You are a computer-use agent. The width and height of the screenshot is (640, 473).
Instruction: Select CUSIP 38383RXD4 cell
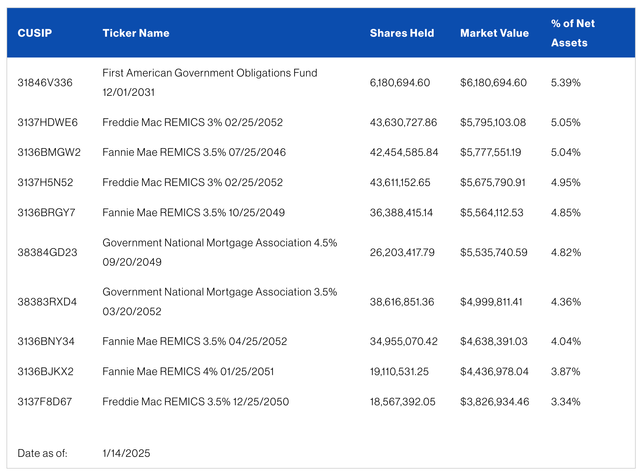click(x=47, y=302)
